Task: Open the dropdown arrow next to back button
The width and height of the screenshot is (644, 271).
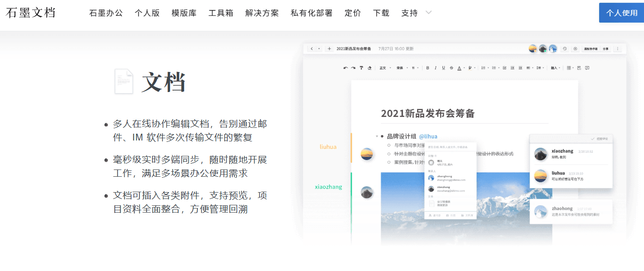Action: 319,48
